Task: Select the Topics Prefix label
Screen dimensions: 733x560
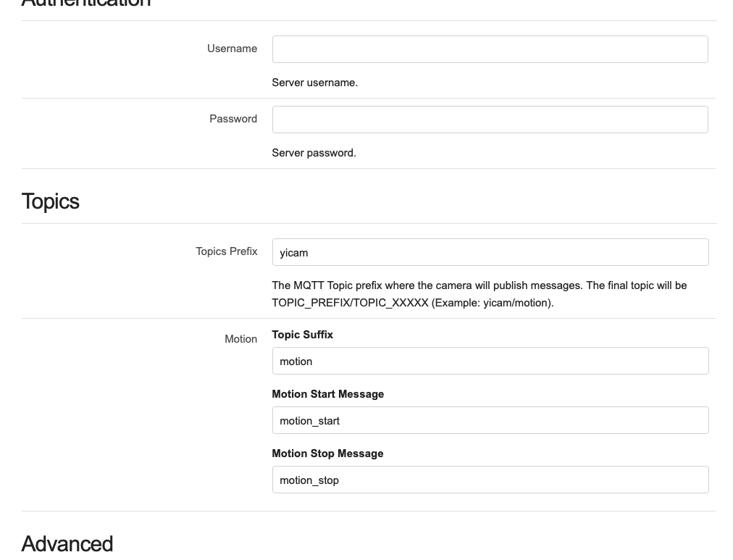Action: click(x=226, y=251)
